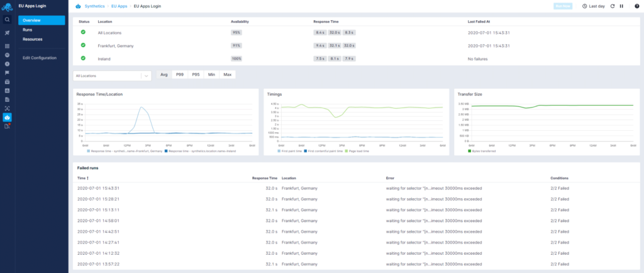The height and width of the screenshot is (273, 644).
Task: Click the grid apps icon in sidebar
Action: [x=7, y=46]
